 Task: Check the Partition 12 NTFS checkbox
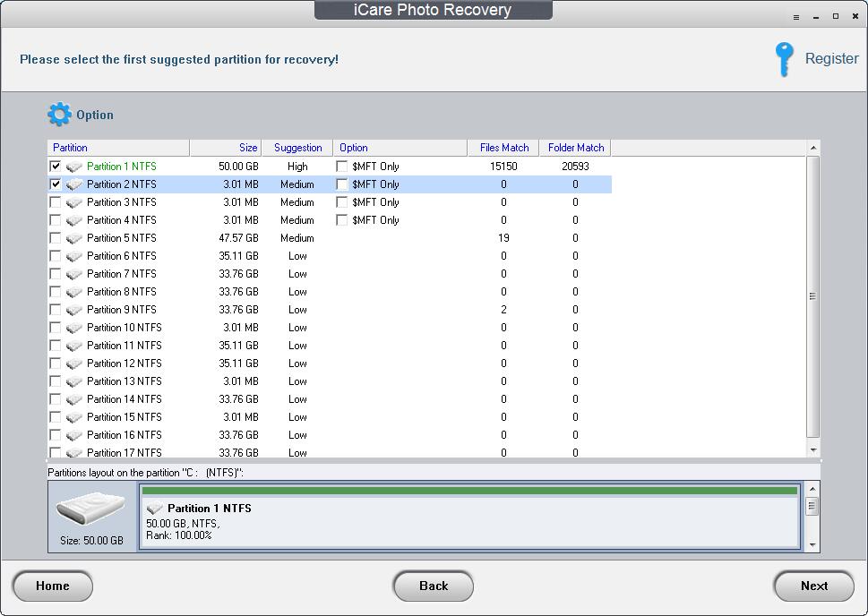(x=56, y=364)
